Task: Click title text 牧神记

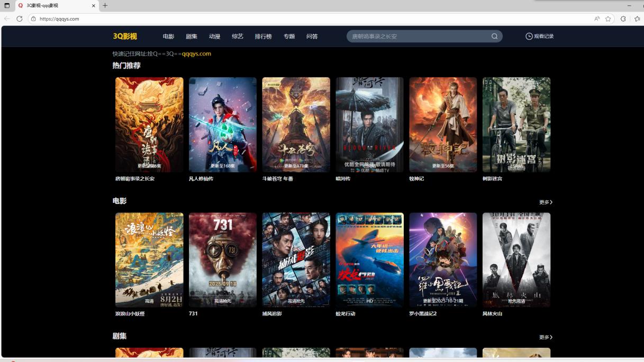Action: tap(416, 179)
